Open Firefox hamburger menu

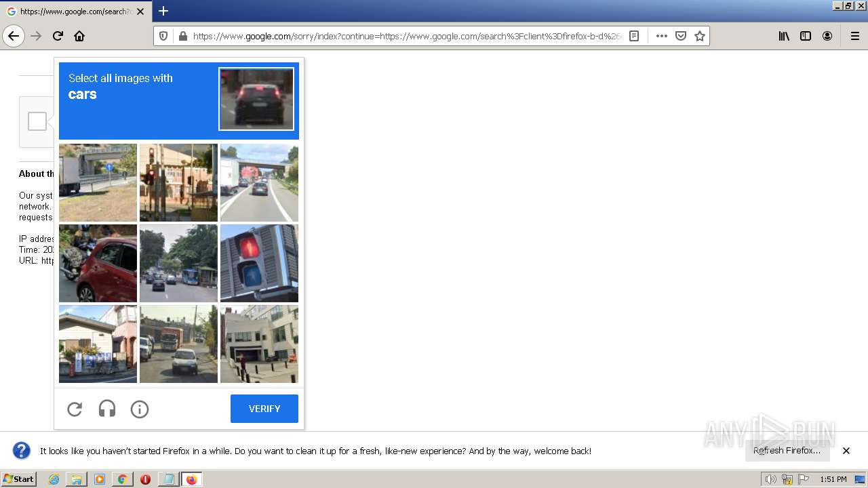(x=855, y=36)
